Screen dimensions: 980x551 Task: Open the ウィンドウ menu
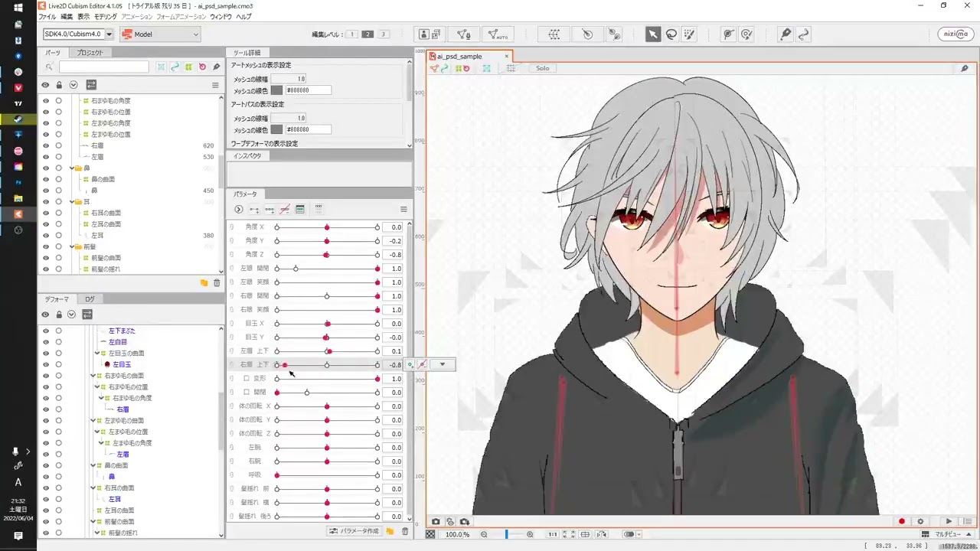tap(220, 16)
